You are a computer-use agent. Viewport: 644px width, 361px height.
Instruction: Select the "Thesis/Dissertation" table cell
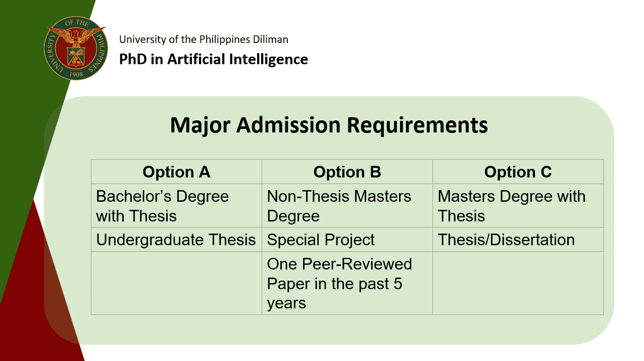(518, 240)
